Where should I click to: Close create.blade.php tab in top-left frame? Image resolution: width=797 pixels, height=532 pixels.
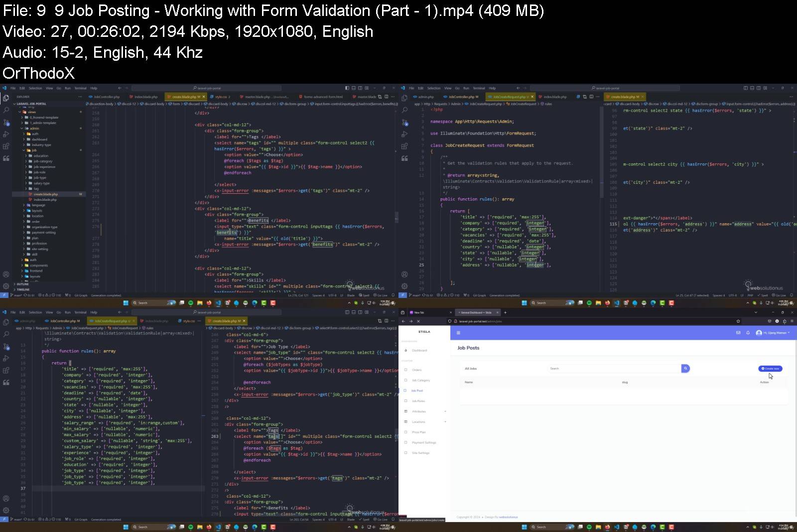(x=204, y=97)
